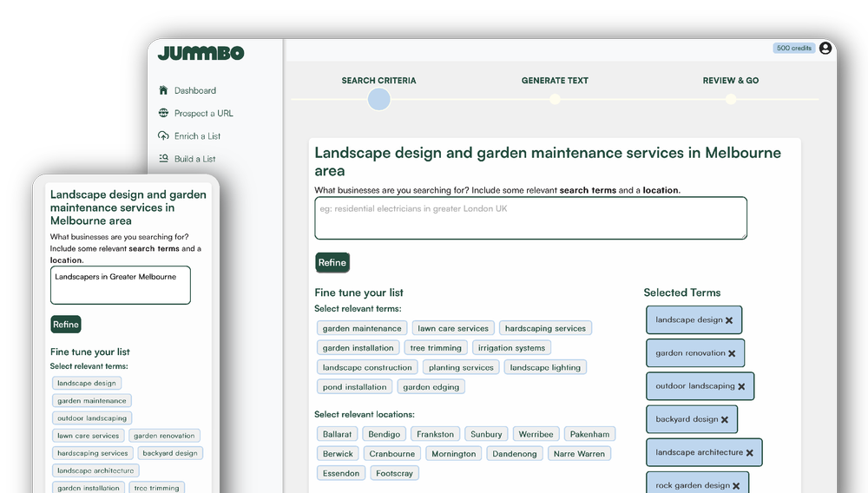The image size is (868, 493).
Task: Remove the landscape architecture selected term
Action: pyautogui.click(x=750, y=452)
